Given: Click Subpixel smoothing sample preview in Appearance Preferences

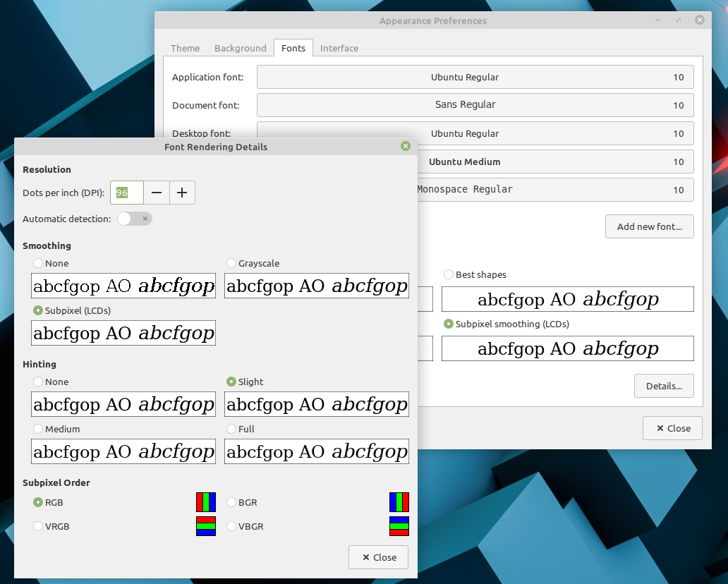Looking at the screenshot, I should click(x=568, y=348).
